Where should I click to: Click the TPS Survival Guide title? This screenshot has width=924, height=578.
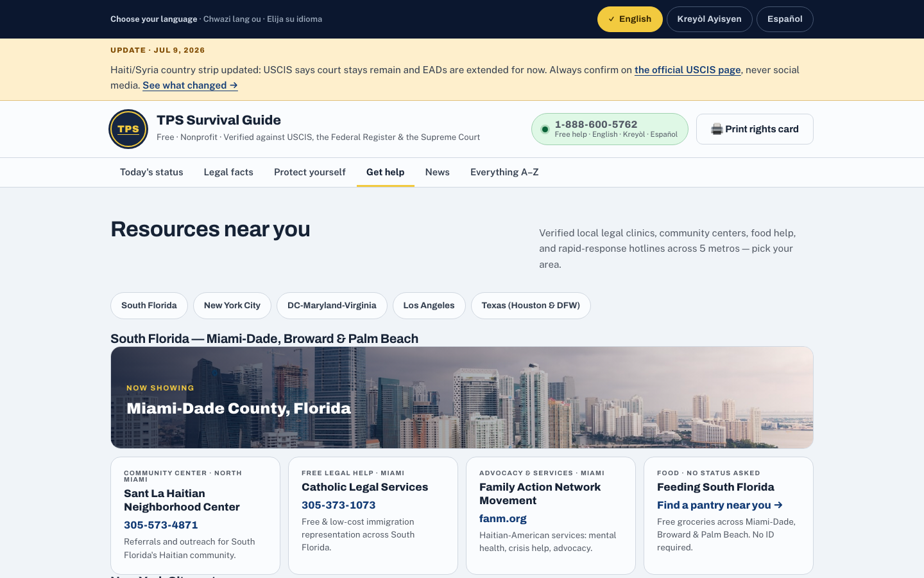219,120
